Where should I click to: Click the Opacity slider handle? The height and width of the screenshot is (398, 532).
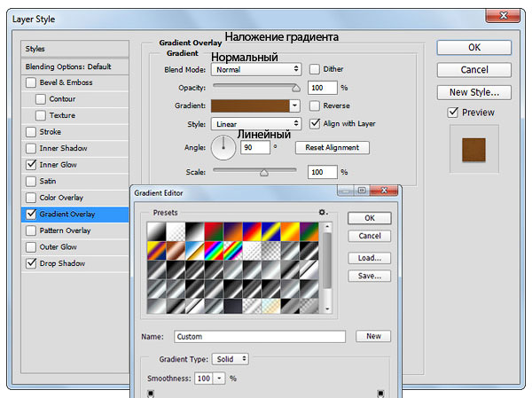[296, 89]
